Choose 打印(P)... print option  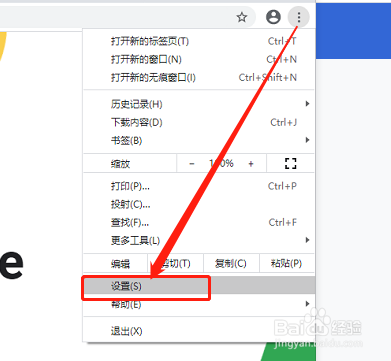coord(199,186)
